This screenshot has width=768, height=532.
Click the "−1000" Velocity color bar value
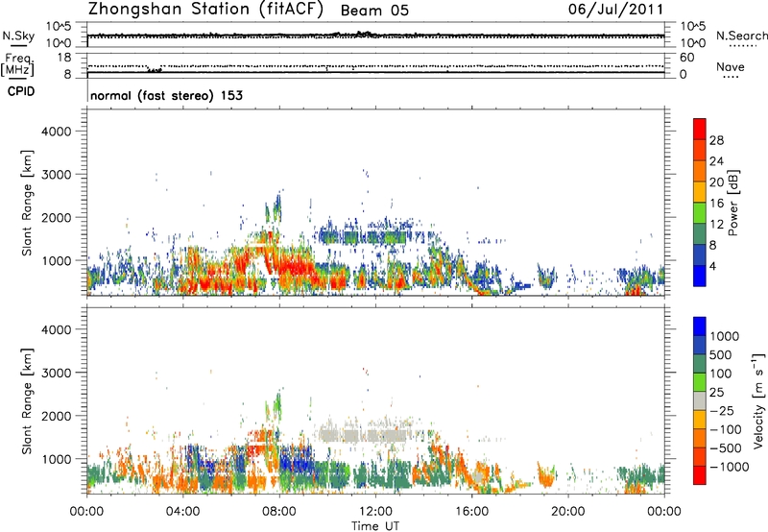(x=730, y=467)
